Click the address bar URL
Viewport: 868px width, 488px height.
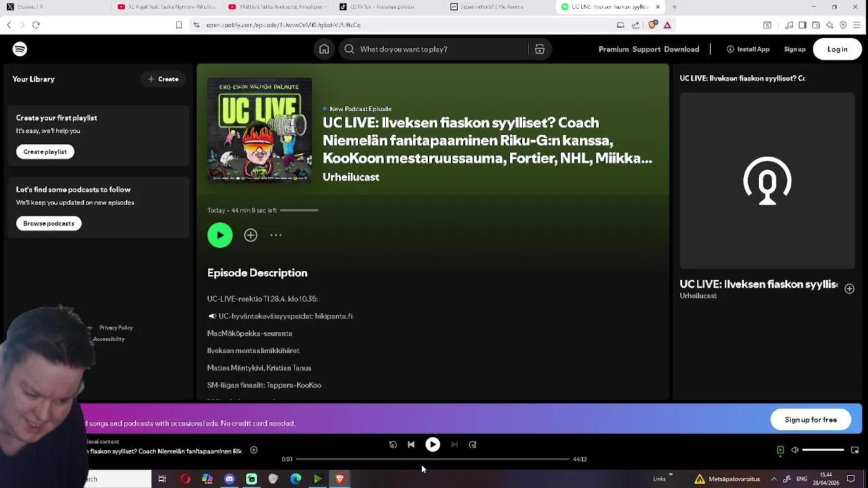[283, 25]
